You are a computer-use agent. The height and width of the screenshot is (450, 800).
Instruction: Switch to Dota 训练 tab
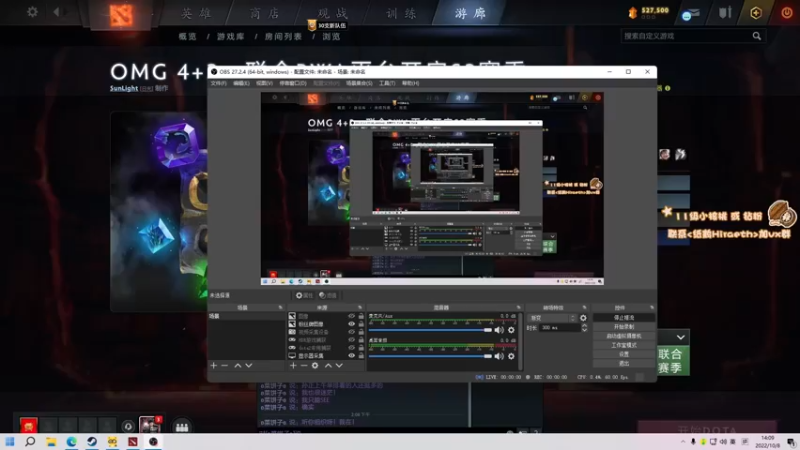[401, 13]
